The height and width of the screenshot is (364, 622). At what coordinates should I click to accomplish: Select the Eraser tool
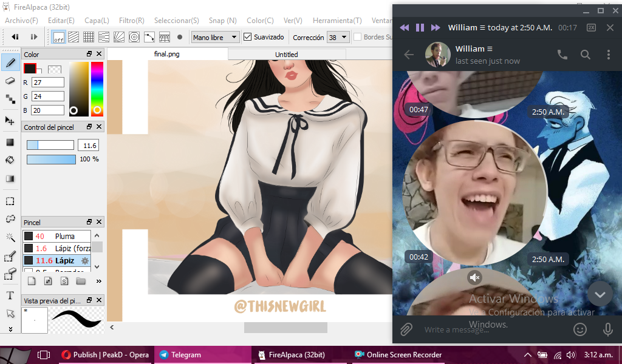[10, 81]
